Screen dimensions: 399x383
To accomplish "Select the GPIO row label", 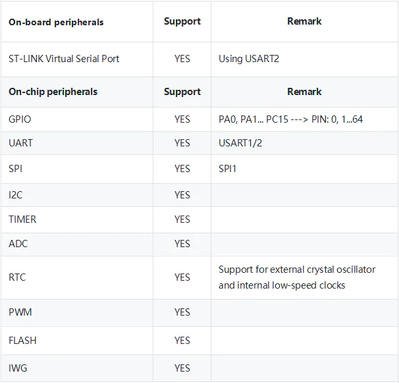I will (x=20, y=119).
